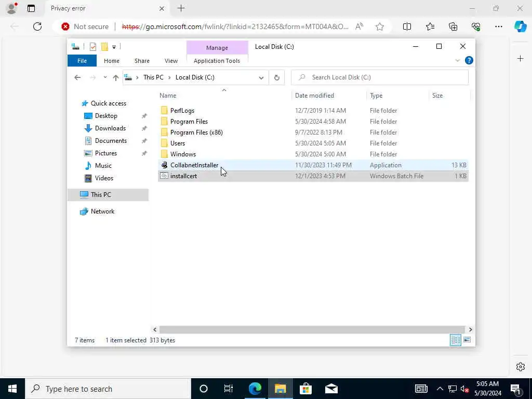The height and width of the screenshot is (399, 532).
Task: Open Music in navigation pane
Action: coord(103,166)
